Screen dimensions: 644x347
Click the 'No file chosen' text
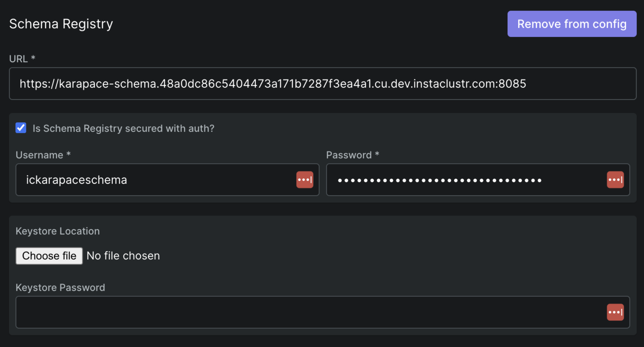pyautogui.click(x=123, y=256)
